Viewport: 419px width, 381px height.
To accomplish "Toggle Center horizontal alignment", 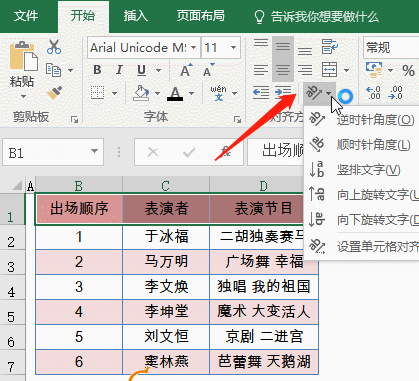I will point(283,70).
